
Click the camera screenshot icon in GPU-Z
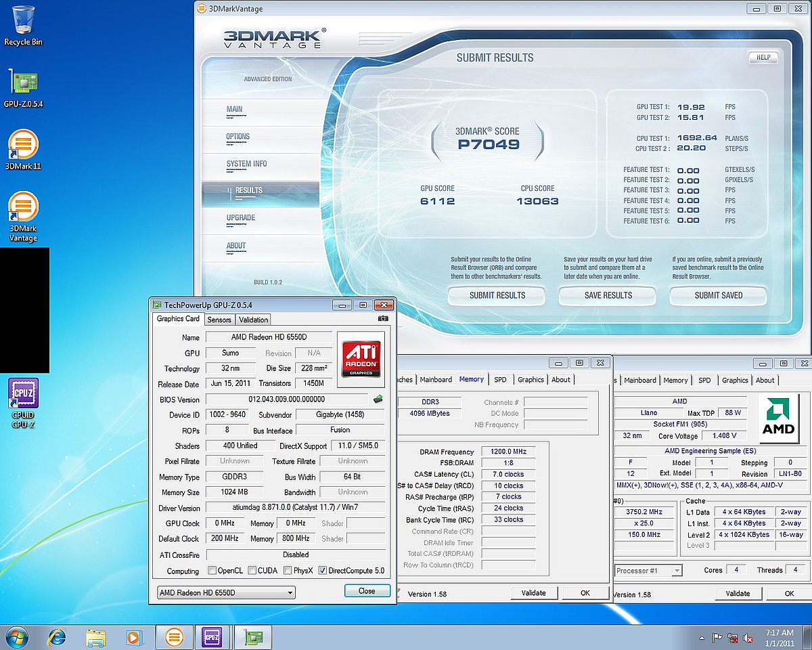[x=383, y=320]
